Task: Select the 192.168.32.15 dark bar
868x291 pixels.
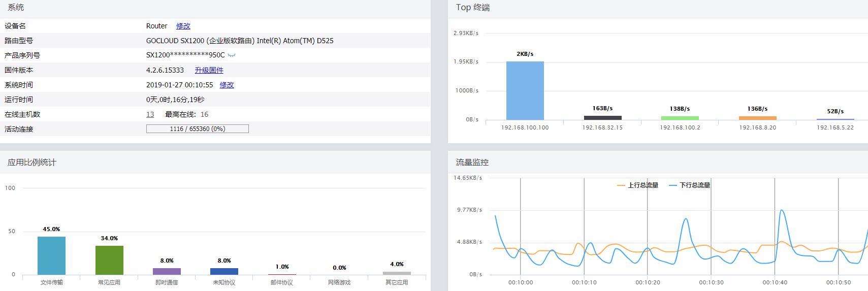Action: click(x=602, y=118)
